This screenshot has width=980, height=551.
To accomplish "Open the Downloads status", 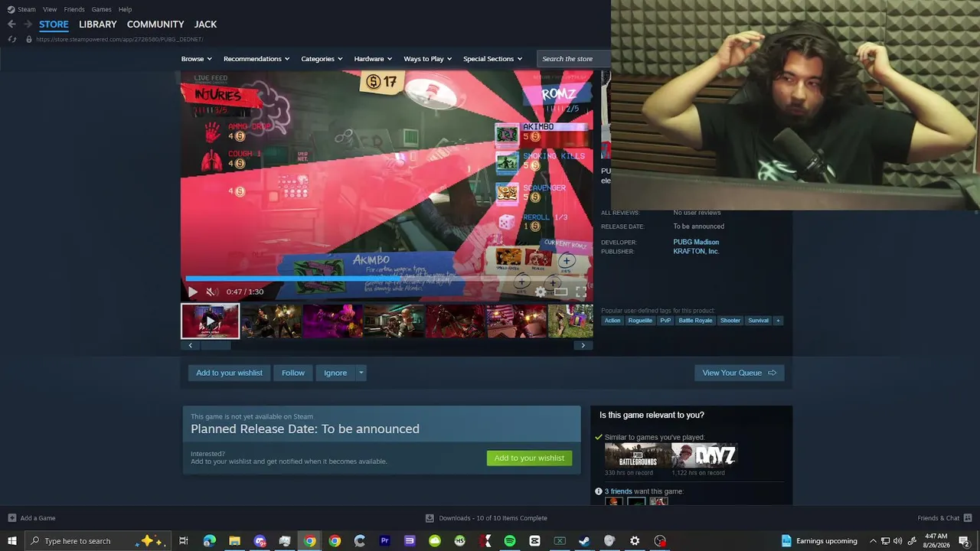I will (487, 518).
